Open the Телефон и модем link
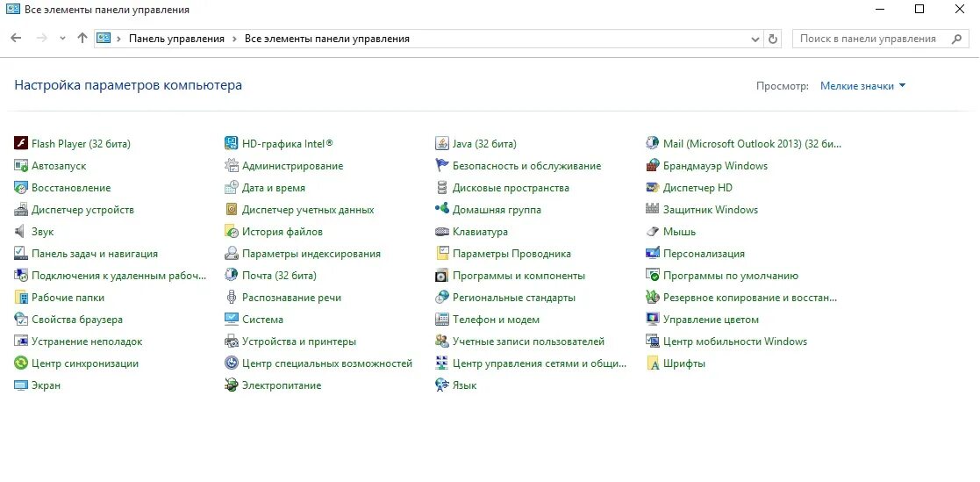Screen dimensions: 980x482 click(x=496, y=320)
